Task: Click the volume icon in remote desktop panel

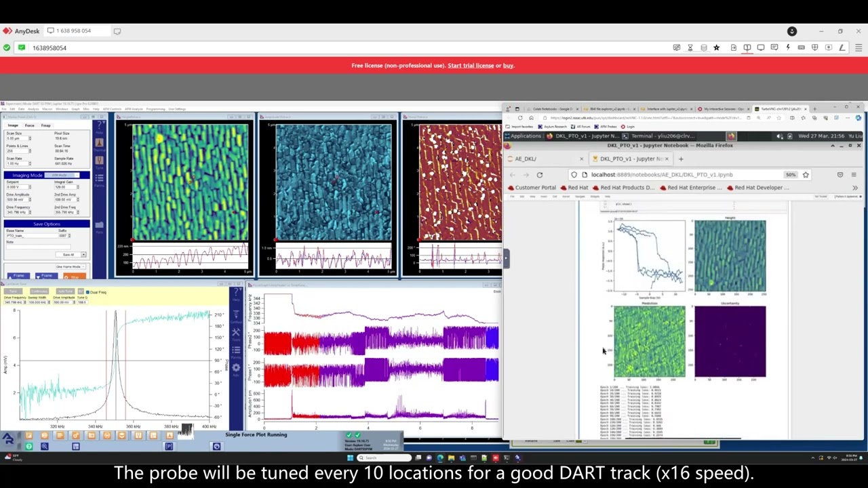Action: tap(781, 136)
